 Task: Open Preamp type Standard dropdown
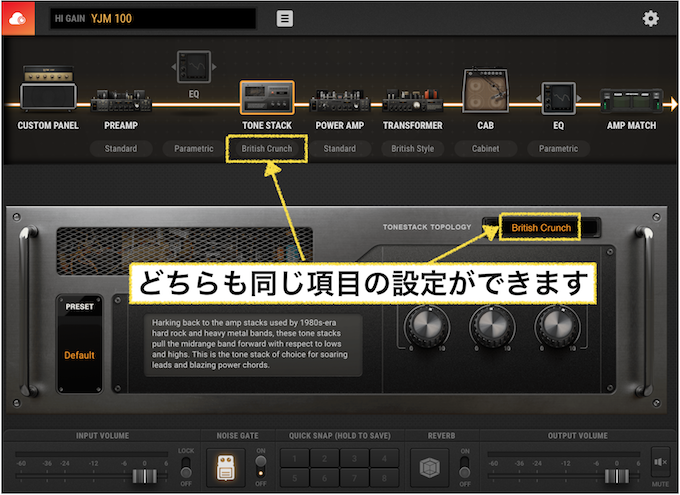tap(121, 149)
